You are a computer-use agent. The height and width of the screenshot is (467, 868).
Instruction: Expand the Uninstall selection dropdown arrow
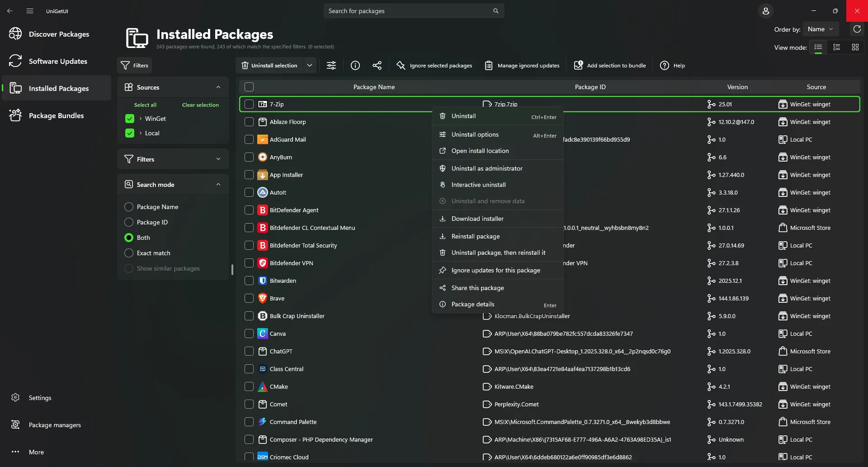point(310,66)
